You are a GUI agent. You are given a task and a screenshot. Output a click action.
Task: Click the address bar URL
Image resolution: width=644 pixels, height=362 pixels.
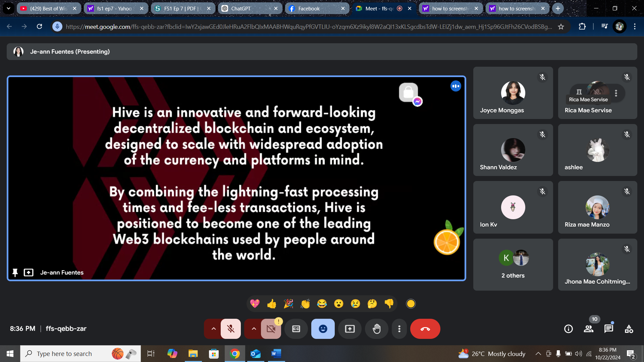(x=309, y=26)
